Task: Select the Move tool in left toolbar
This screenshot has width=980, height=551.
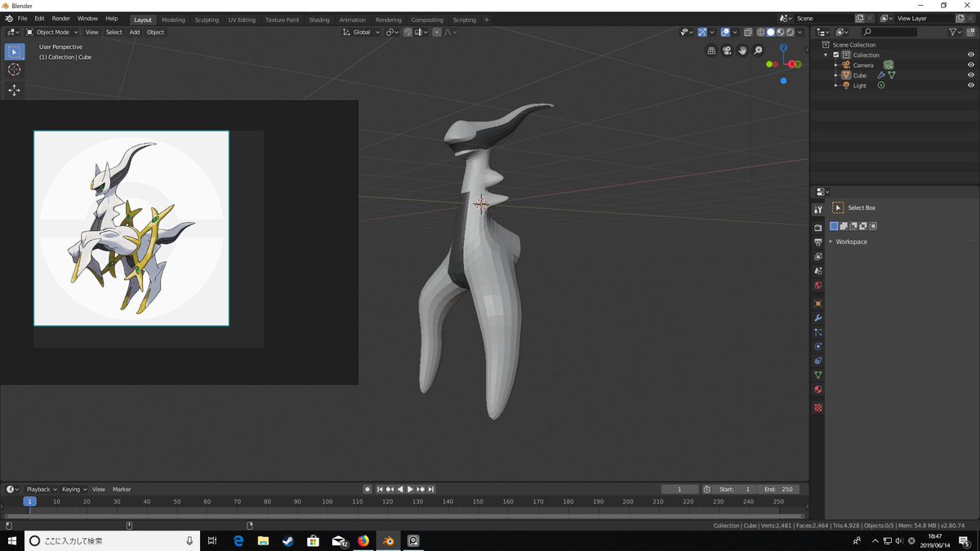Action: [x=14, y=90]
